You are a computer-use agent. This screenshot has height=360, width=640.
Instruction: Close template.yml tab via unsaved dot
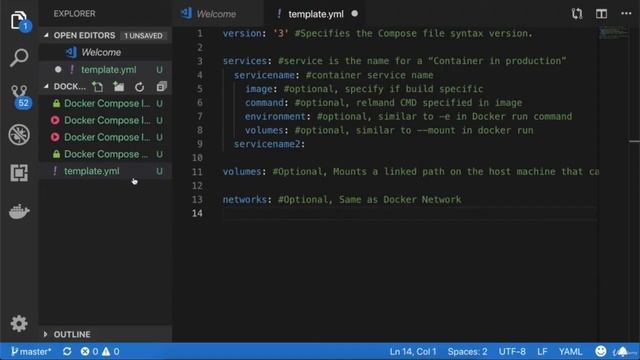point(355,14)
